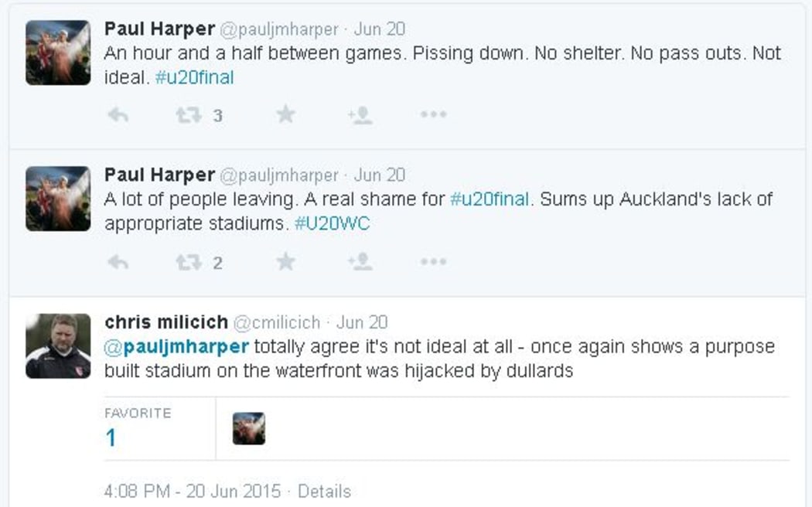
Task: Open more options on the first tweet
Action: 433,114
